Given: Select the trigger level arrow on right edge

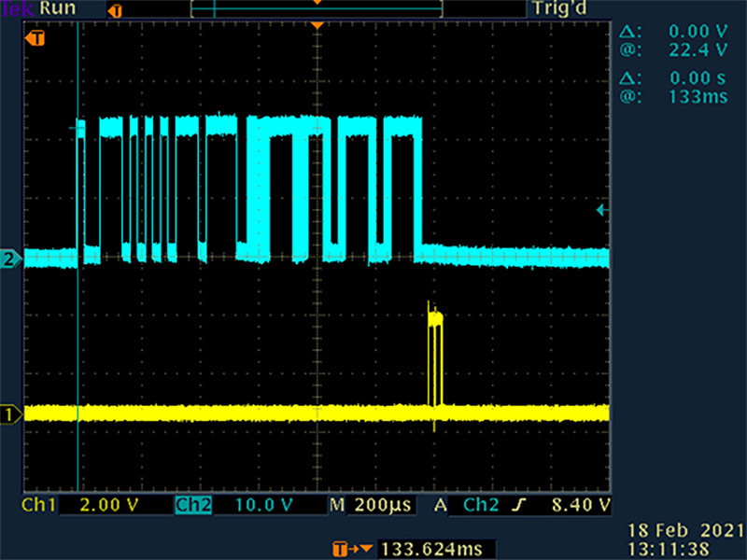Looking at the screenshot, I should [x=602, y=211].
